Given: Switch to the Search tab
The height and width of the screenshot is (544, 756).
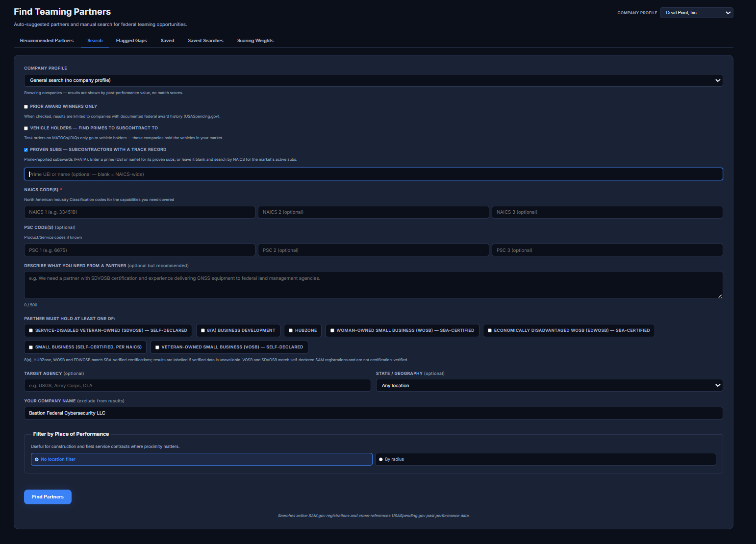Looking at the screenshot, I should click(x=95, y=41).
